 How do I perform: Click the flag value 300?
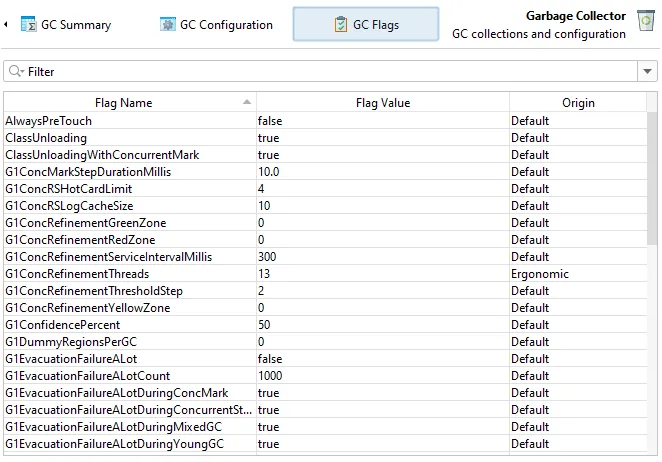267,257
